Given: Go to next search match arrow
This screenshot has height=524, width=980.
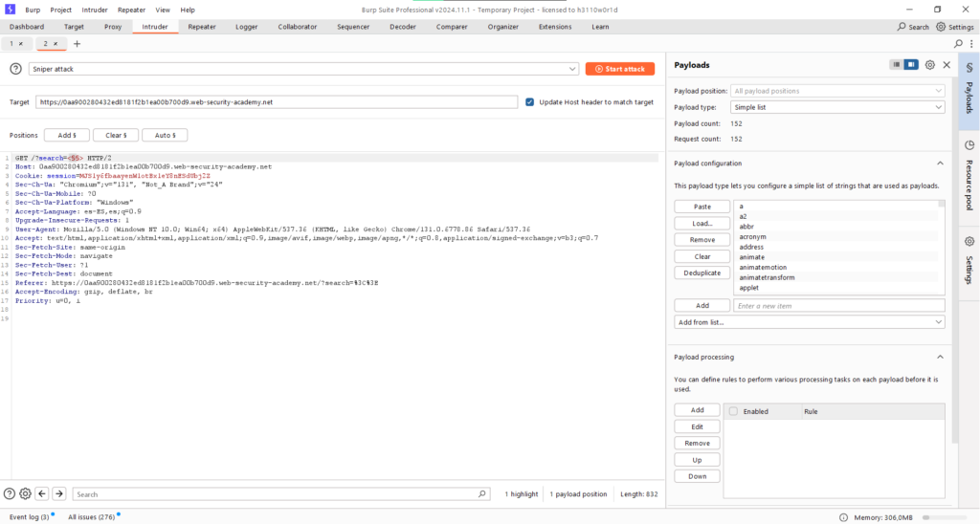Looking at the screenshot, I should point(58,494).
